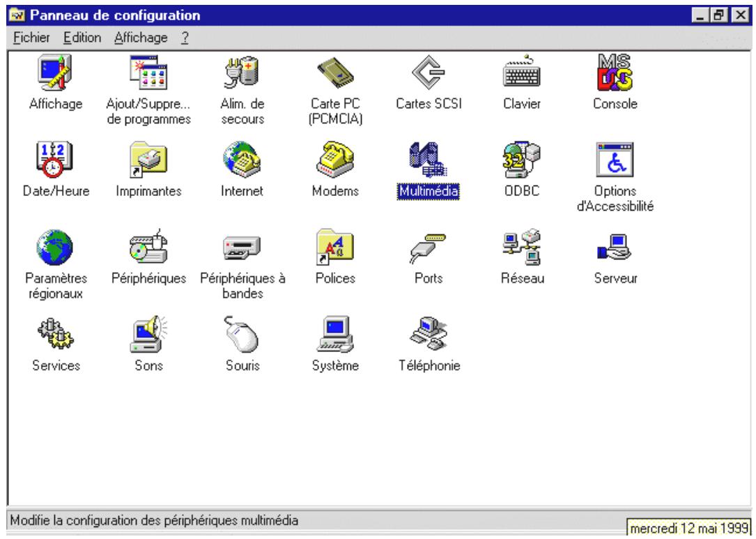The image size is (756, 539).
Task: Select the Polices fonts folder icon
Action: point(335,247)
